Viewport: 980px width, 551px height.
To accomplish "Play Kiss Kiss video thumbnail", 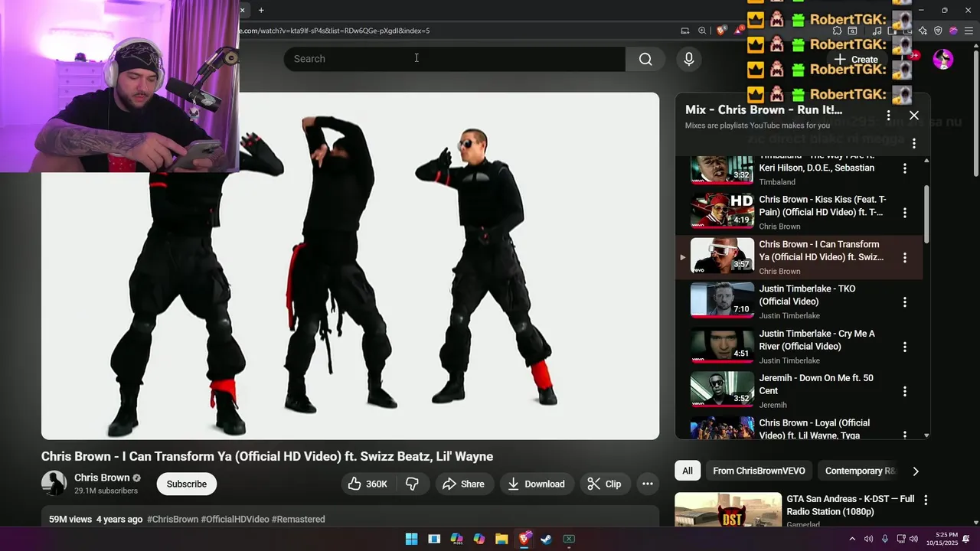I will pyautogui.click(x=722, y=210).
